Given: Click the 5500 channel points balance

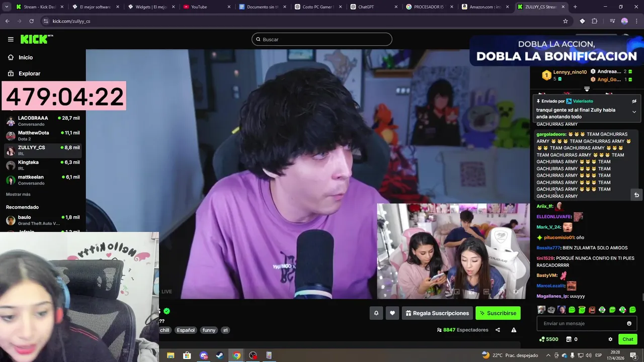Looking at the screenshot, I should (x=548, y=339).
